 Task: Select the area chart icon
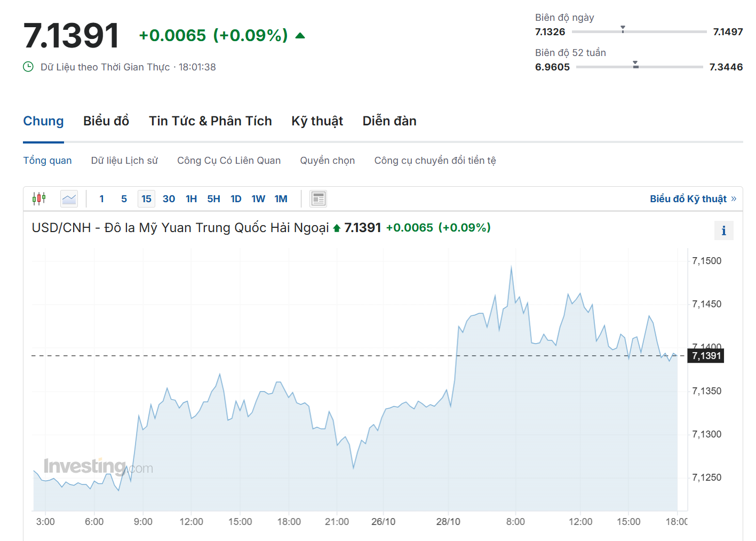pyautogui.click(x=69, y=199)
